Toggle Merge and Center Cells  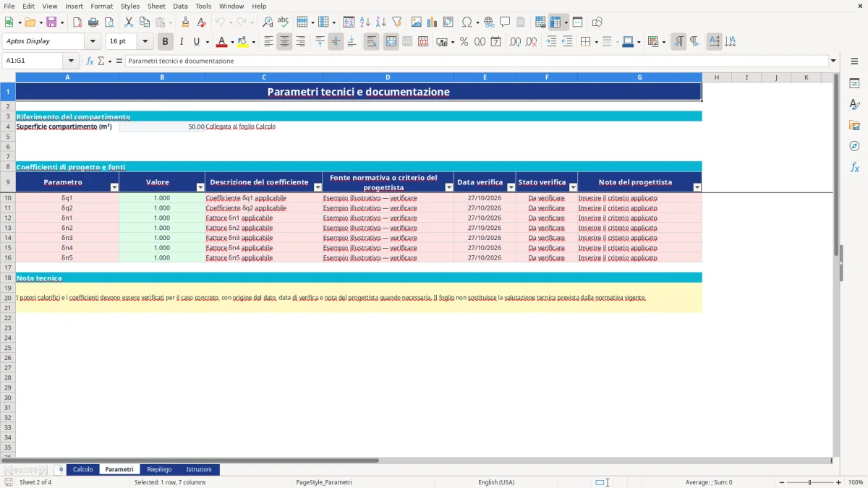391,42
